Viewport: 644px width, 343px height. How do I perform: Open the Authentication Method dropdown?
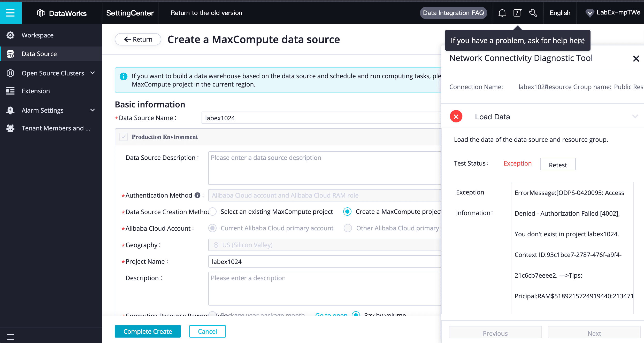click(x=325, y=195)
